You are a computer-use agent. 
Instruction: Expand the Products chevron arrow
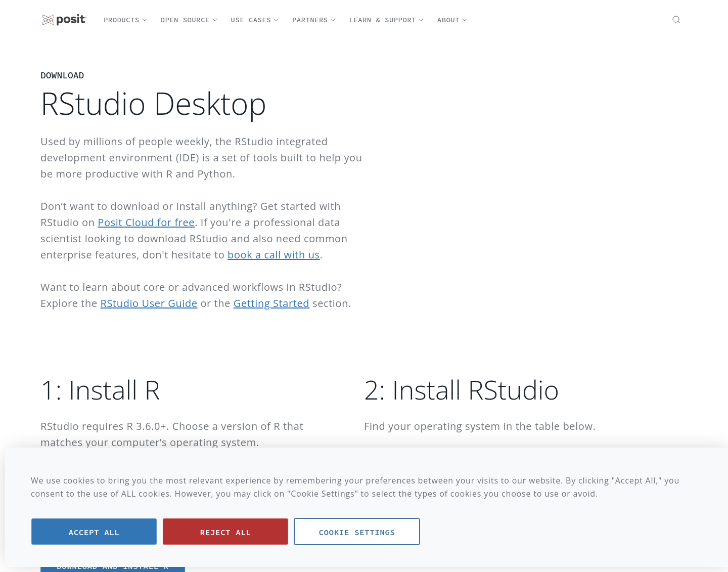[145, 20]
